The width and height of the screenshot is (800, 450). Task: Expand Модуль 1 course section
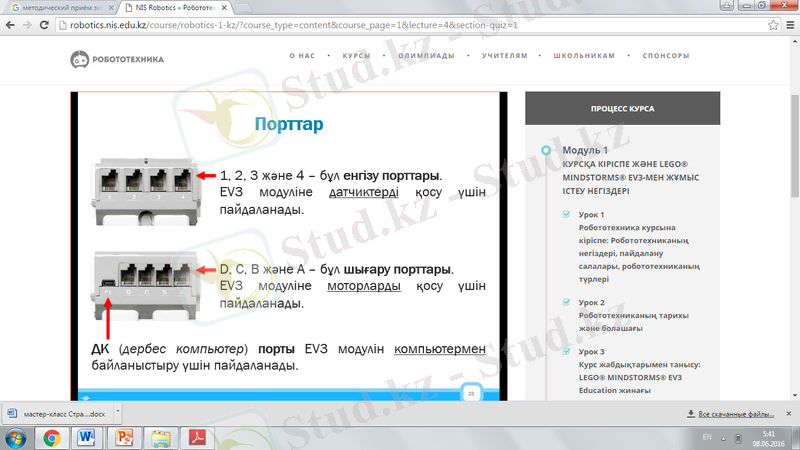click(x=545, y=150)
